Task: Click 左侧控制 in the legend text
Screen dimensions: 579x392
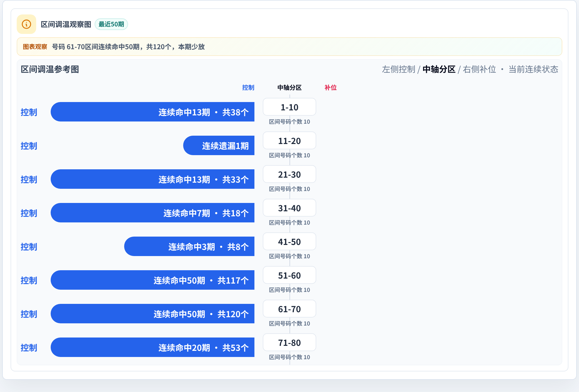Action: (x=398, y=69)
